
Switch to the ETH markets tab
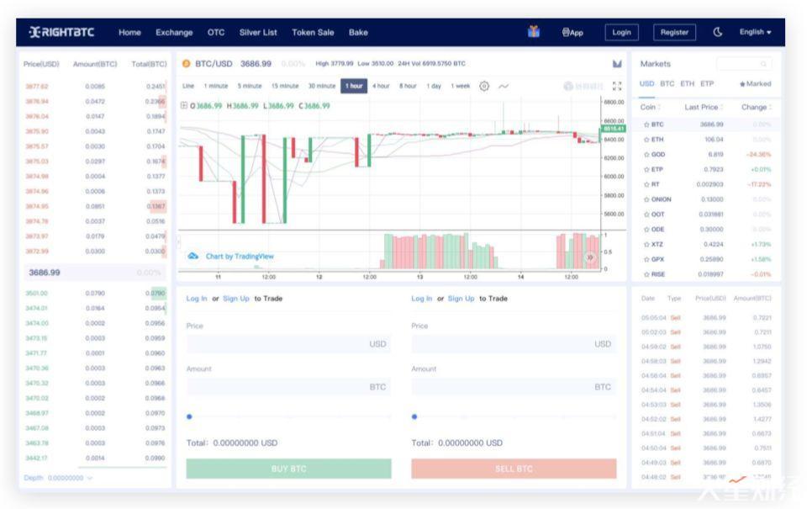click(x=687, y=84)
